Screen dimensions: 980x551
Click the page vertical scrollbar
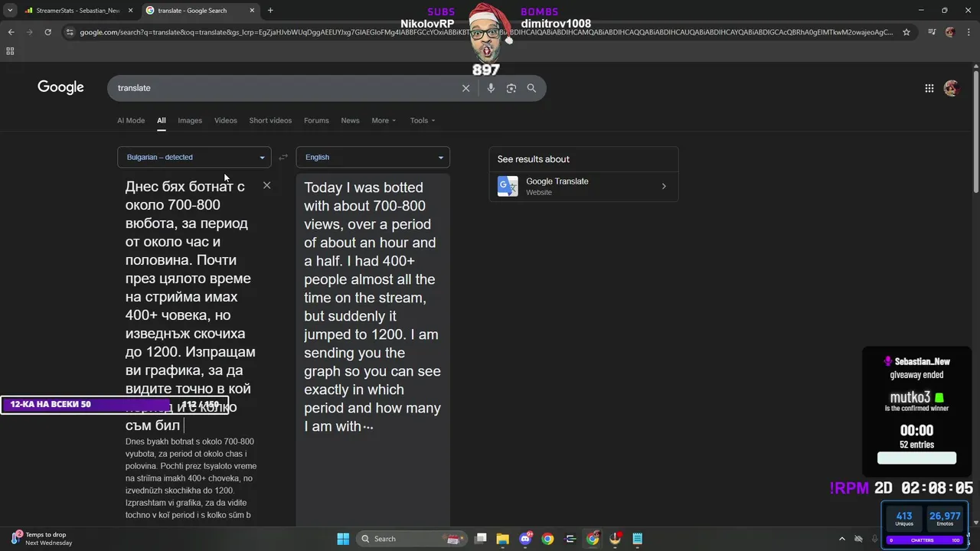click(975, 130)
